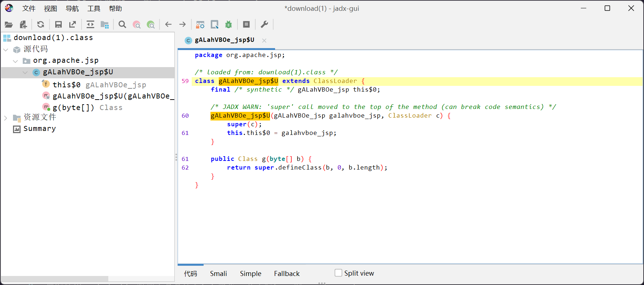The image size is (644, 285).
Task: Collapse the 源代码 tree node
Action: [x=6, y=49]
